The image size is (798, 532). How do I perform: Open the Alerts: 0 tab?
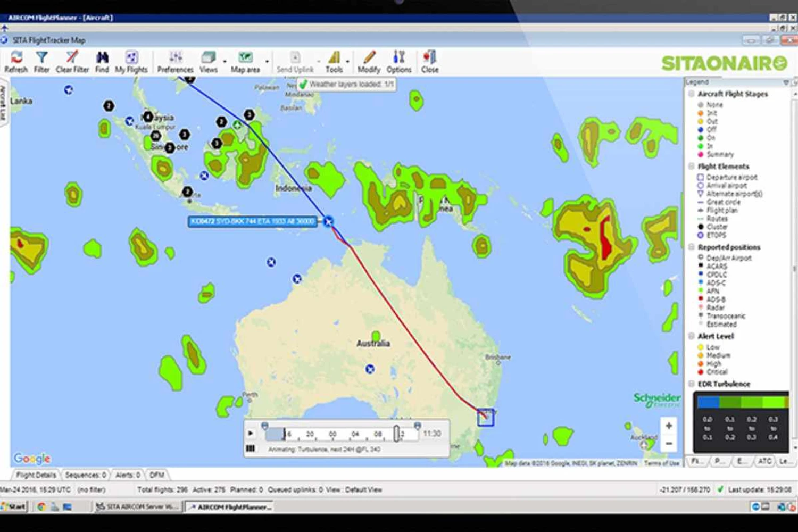pos(128,475)
